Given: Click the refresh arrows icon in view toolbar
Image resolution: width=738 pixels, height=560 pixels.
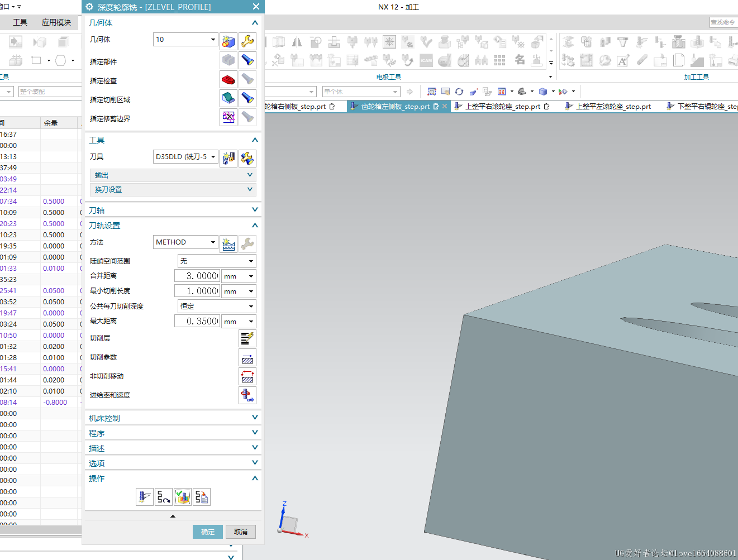Looking at the screenshot, I should coord(459,92).
